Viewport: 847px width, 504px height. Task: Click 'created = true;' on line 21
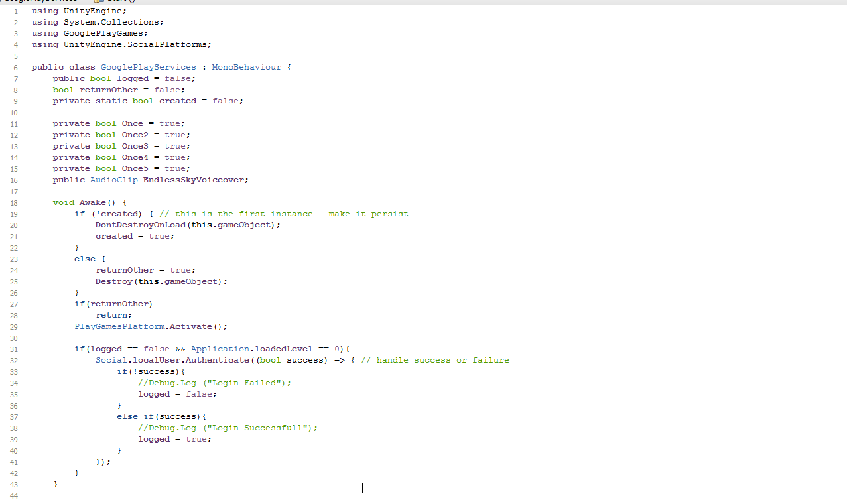point(135,236)
